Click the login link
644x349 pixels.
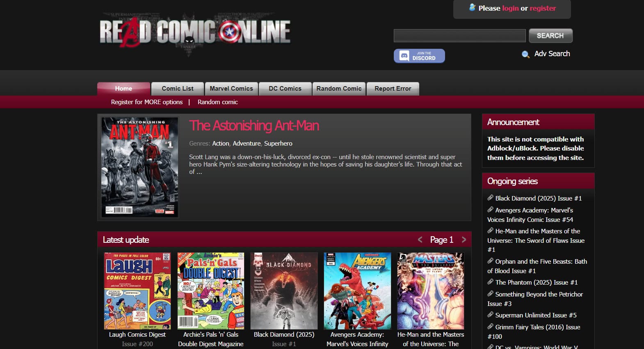[x=510, y=8]
